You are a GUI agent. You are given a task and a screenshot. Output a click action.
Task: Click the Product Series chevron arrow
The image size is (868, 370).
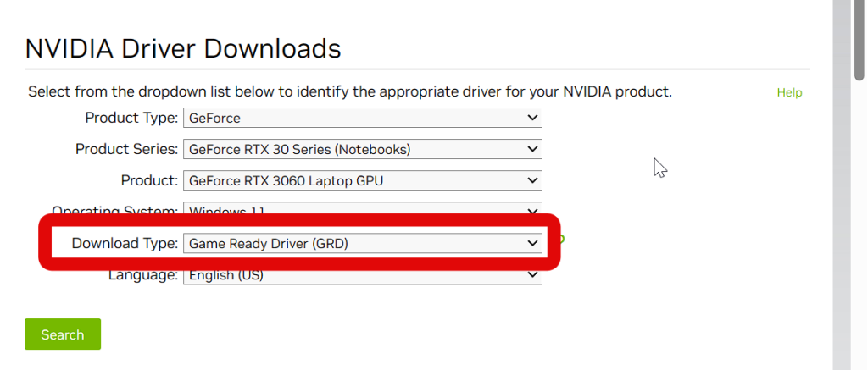point(532,149)
